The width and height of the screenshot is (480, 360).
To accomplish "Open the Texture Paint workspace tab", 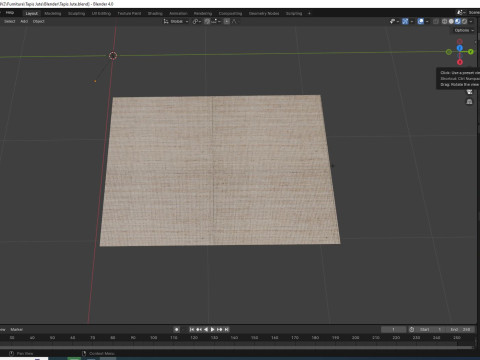I will 129,13.
